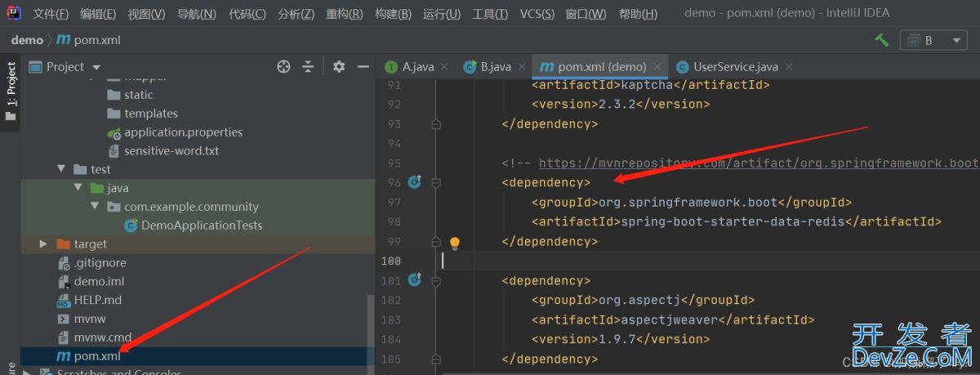The height and width of the screenshot is (375, 980).
Task: Click the Project panel vertical scrollbar
Action: pos(372,323)
